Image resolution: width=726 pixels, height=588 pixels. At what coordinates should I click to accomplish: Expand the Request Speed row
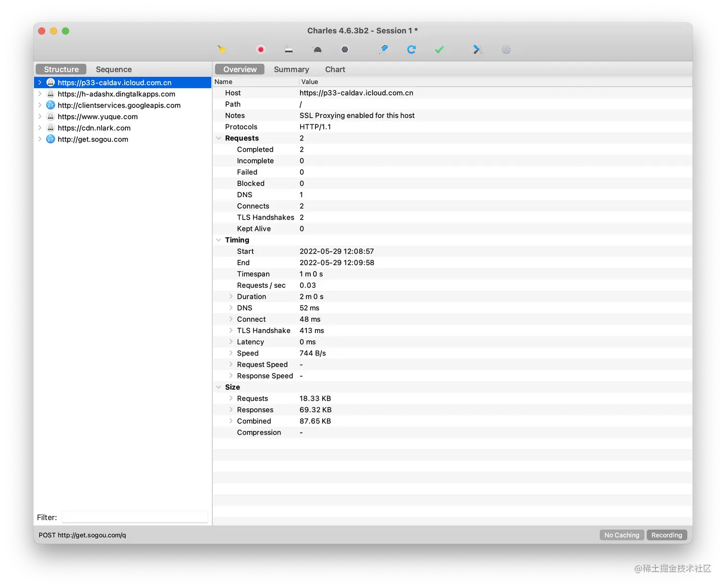pyautogui.click(x=231, y=364)
